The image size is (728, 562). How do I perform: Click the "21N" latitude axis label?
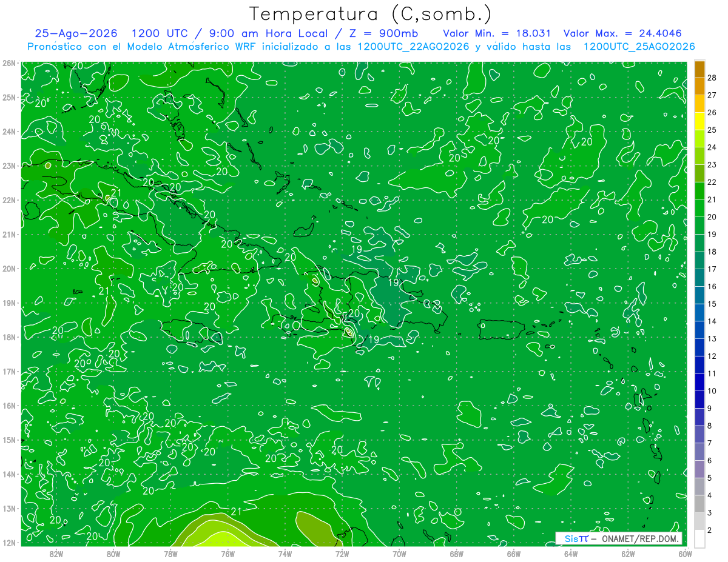8,234
